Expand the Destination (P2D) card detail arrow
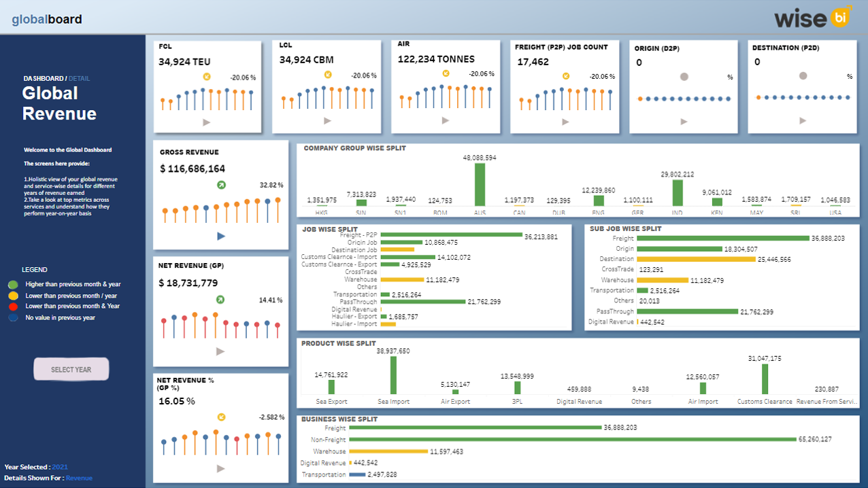This screenshot has height=488, width=868. tap(802, 120)
